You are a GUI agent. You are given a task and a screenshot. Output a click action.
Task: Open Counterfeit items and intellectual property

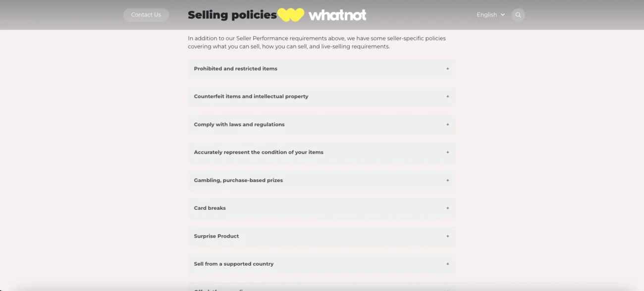251,97
